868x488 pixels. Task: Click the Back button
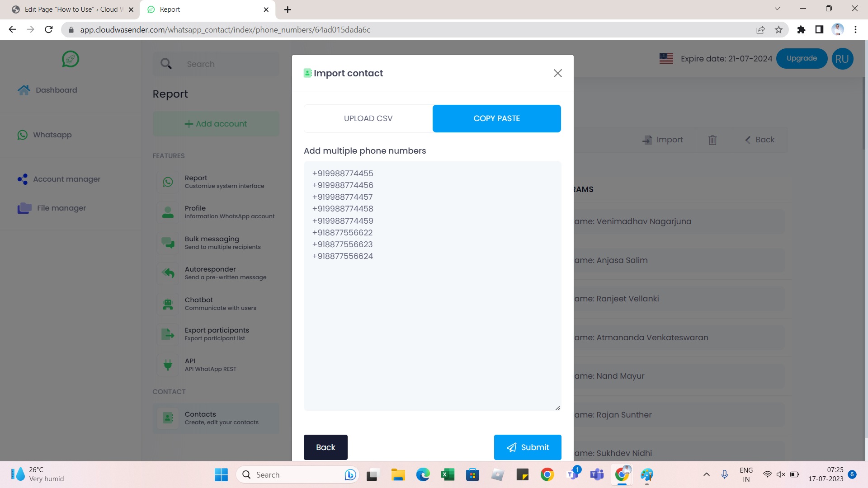point(325,447)
